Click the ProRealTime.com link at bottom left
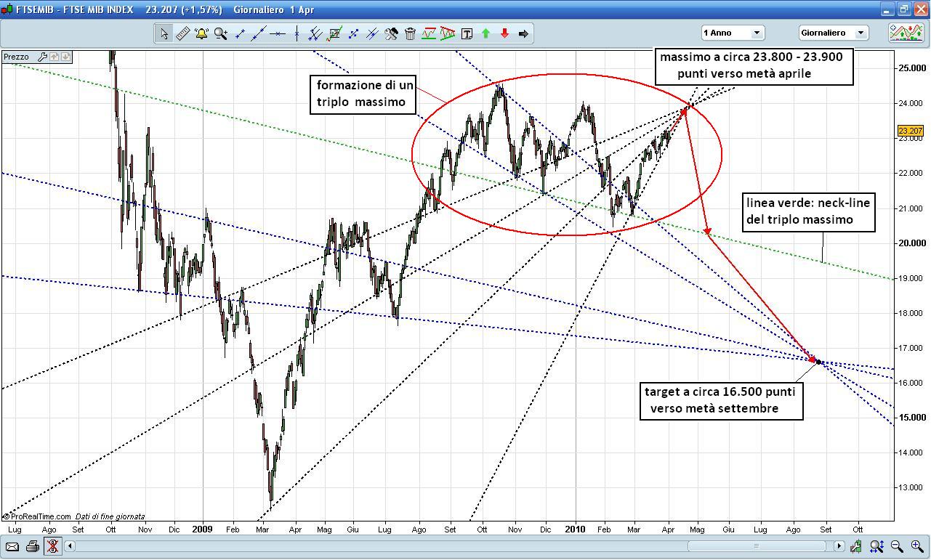The height and width of the screenshot is (560, 931). pos(39,516)
